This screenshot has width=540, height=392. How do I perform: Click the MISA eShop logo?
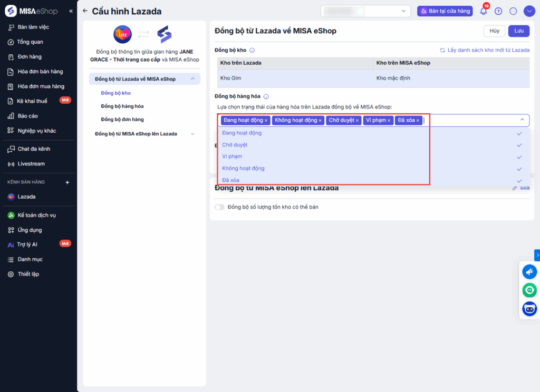[31, 11]
